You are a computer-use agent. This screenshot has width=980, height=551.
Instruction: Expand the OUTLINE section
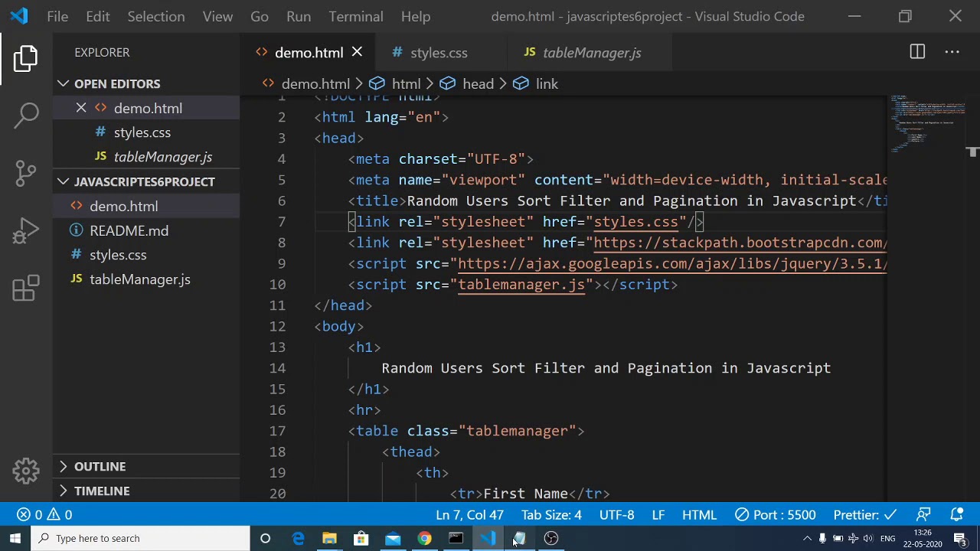click(x=100, y=466)
